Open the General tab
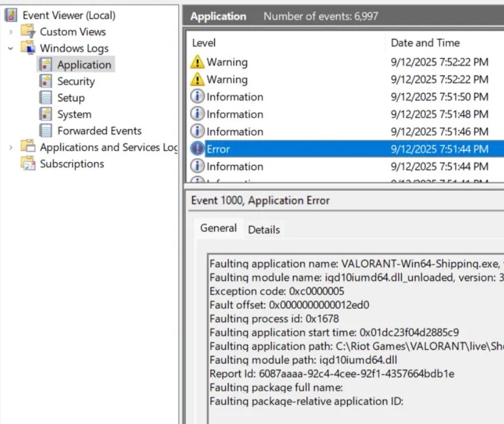The height and width of the screenshot is (424, 504). pos(218,228)
